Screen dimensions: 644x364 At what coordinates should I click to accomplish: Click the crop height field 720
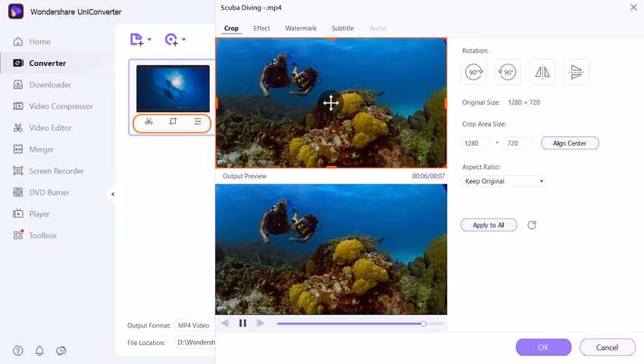518,143
